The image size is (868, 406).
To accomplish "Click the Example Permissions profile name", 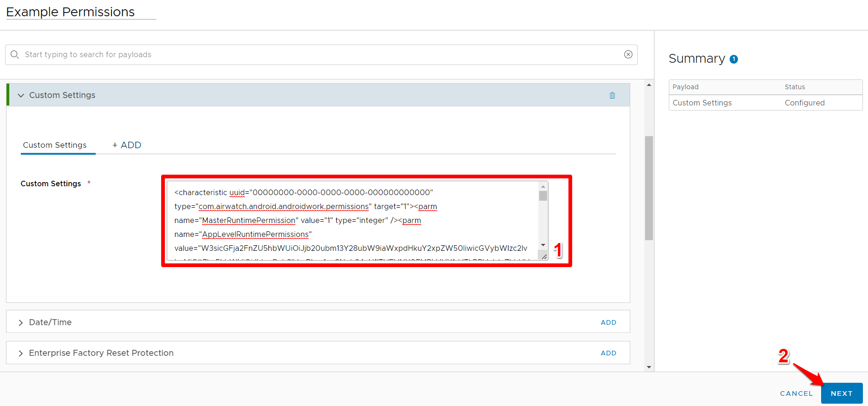I will (x=71, y=12).
